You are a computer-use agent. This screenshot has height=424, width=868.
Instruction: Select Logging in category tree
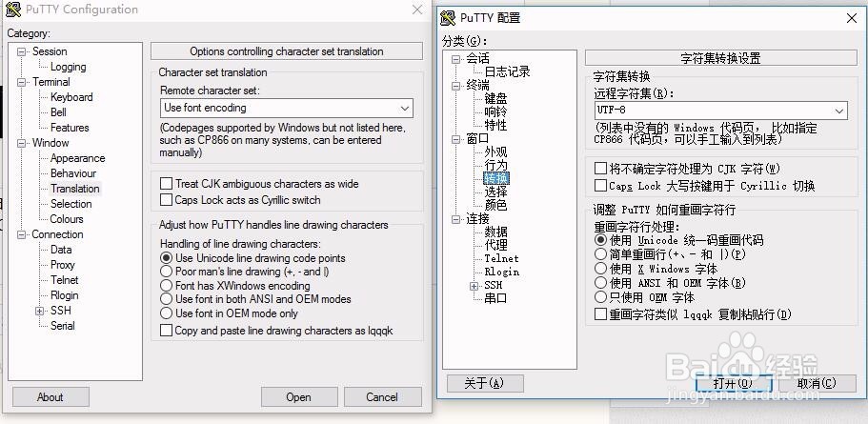[x=68, y=67]
